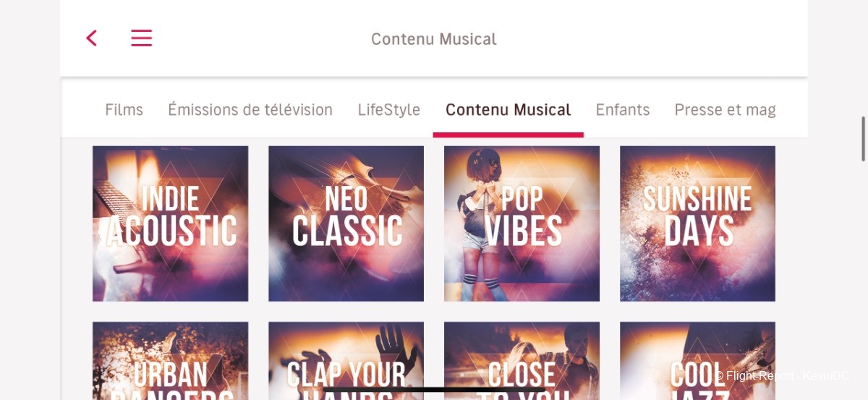Click the vertical scrollbar handle
The height and width of the screenshot is (400, 868).
(x=863, y=138)
